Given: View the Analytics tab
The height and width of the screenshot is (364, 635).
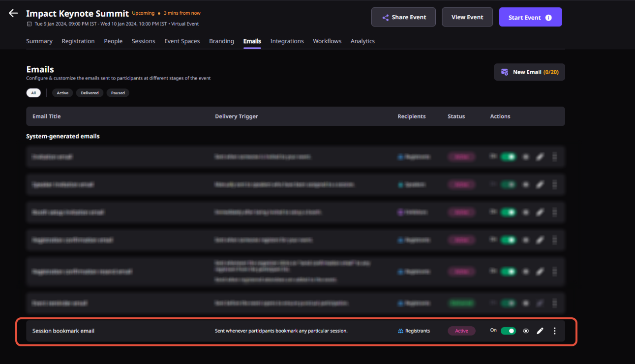Looking at the screenshot, I should coord(363,41).
